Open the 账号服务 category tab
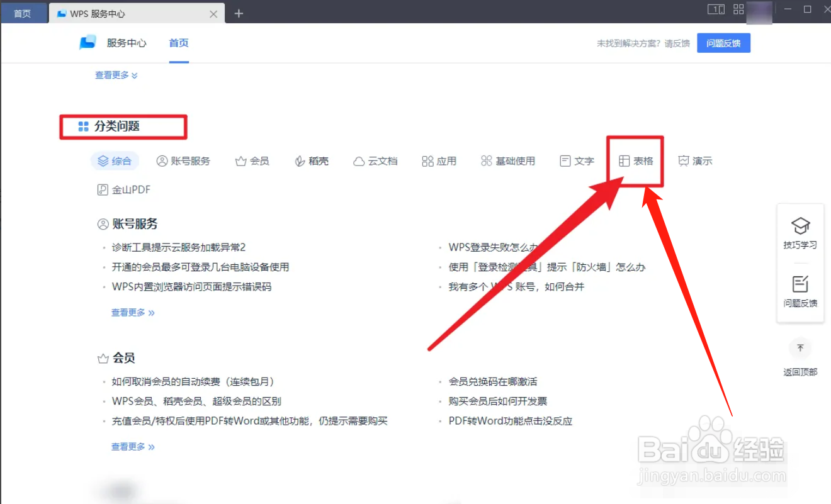Screen dimensions: 831x504 pos(183,161)
